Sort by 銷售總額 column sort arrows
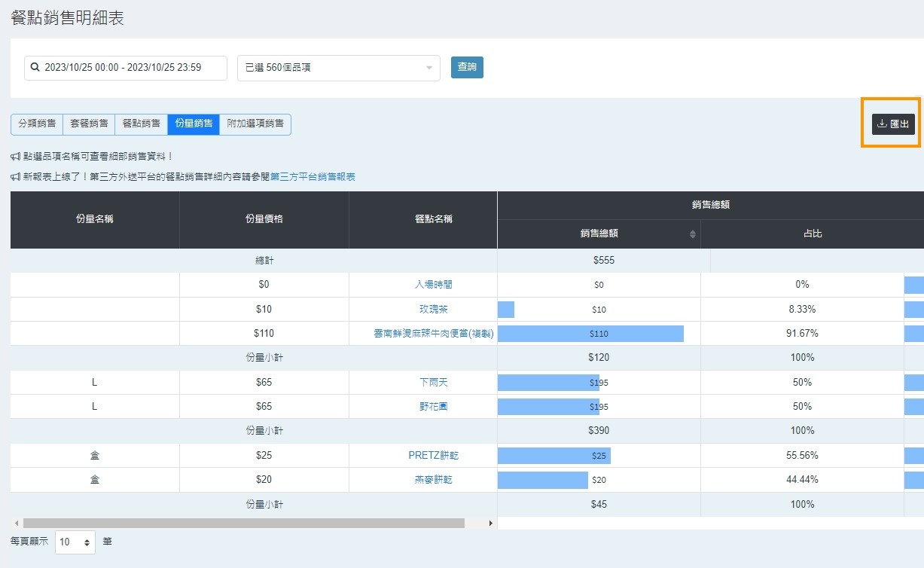The height and width of the screenshot is (568, 924). (693, 234)
